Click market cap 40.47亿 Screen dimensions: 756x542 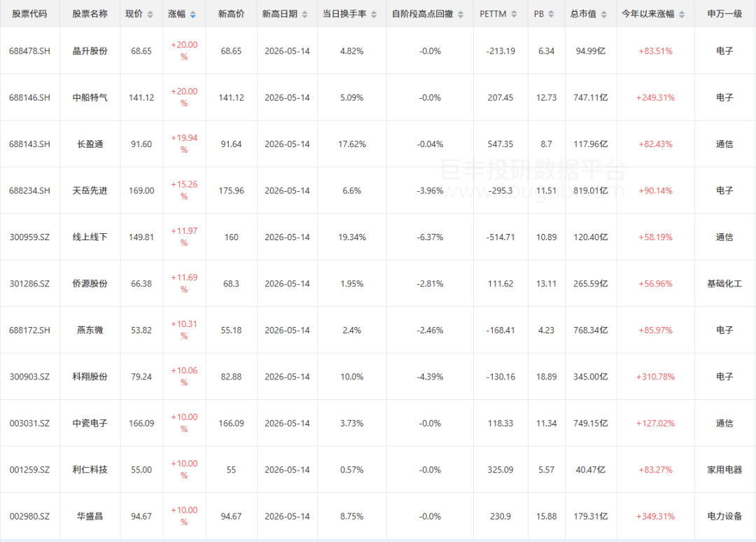(x=591, y=470)
